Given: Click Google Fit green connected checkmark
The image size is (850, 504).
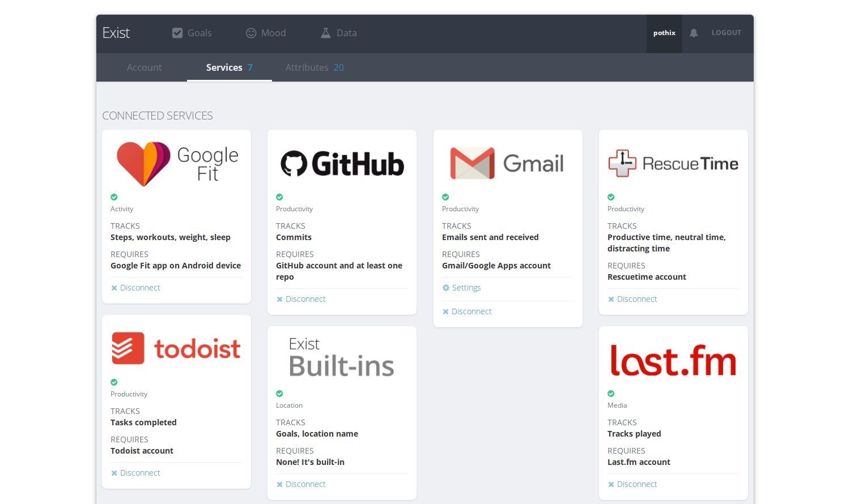Looking at the screenshot, I should pos(114,197).
